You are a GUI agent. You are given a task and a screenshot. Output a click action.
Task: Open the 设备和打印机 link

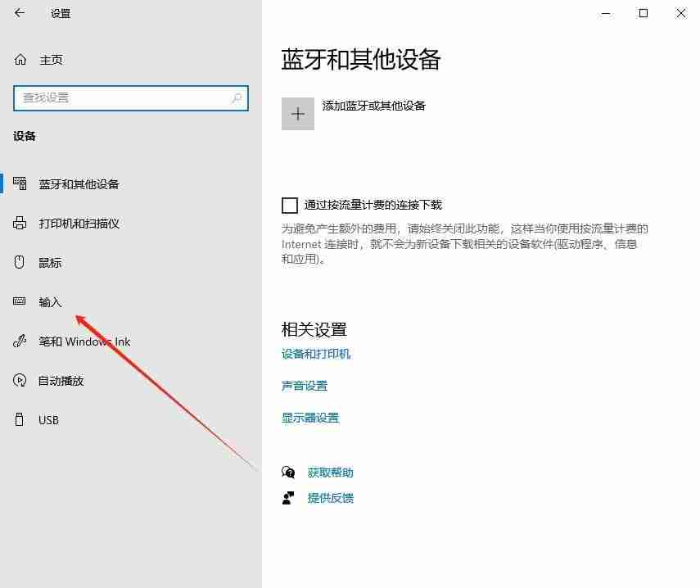[315, 354]
